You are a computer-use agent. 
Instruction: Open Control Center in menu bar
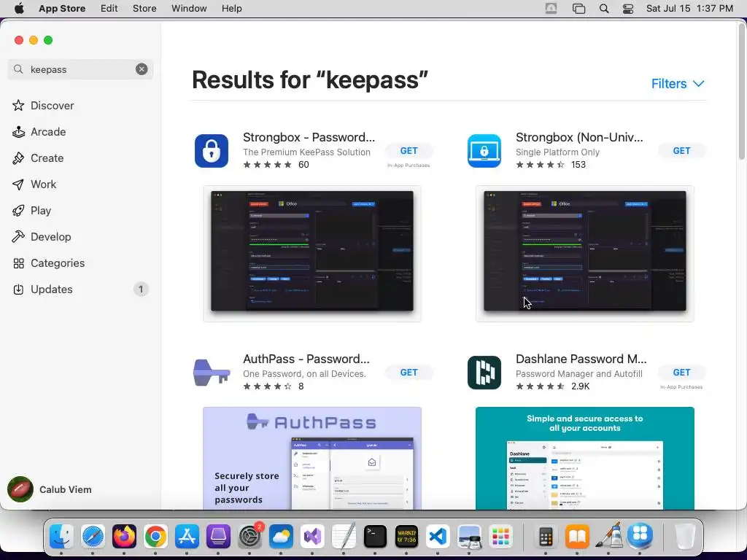[628, 9]
